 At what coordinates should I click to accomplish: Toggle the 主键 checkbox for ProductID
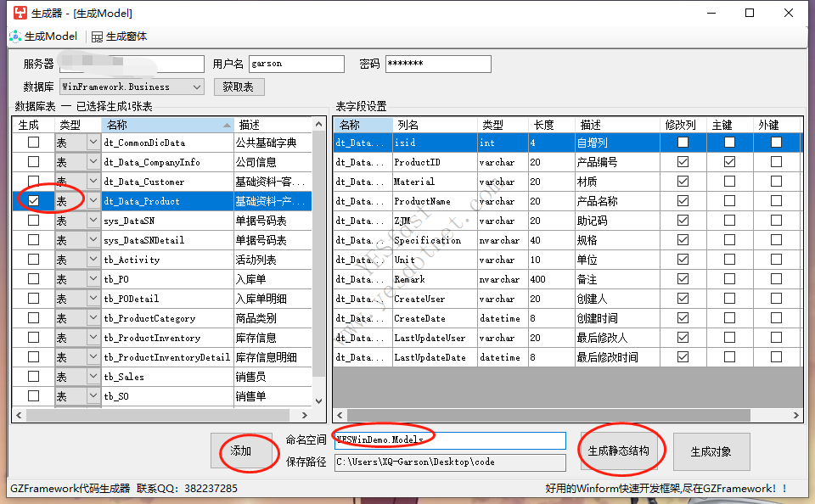tap(730, 162)
